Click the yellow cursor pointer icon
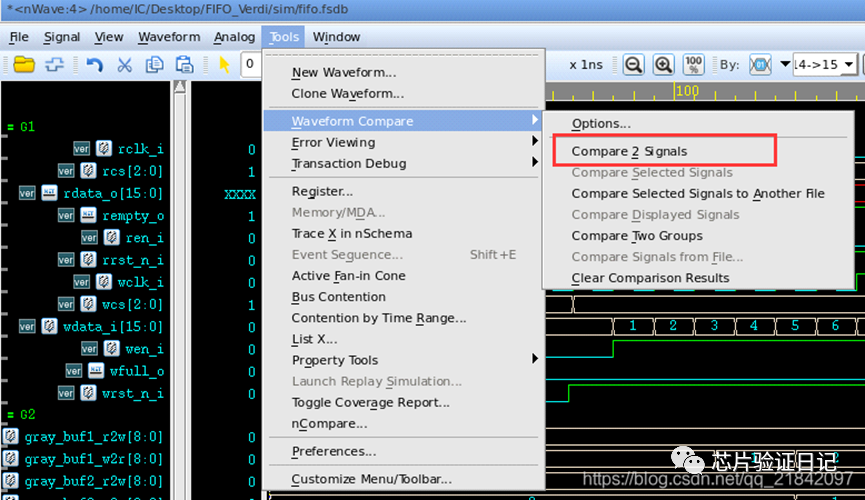This screenshot has height=500, width=865. (224, 65)
